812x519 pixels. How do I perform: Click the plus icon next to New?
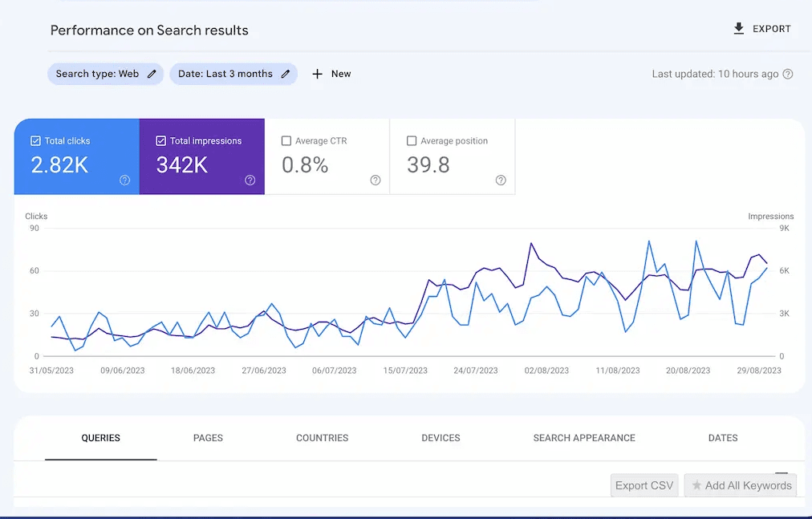click(318, 74)
